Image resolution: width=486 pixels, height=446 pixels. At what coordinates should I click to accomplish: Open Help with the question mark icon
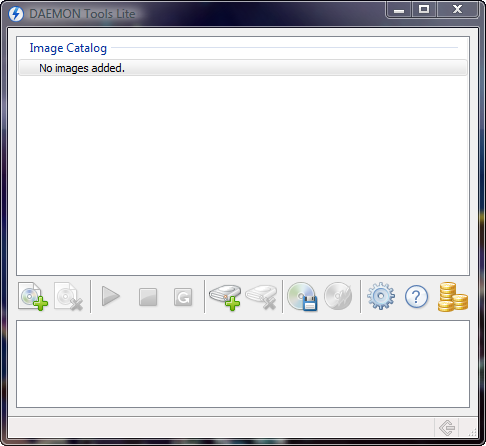point(416,297)
